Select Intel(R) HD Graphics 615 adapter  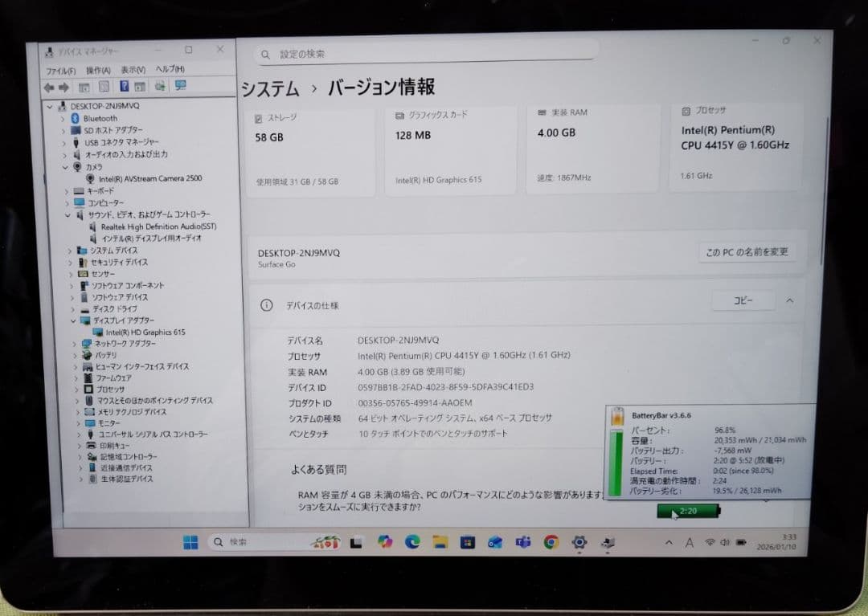pyautogui.click(x=145, y=332)
